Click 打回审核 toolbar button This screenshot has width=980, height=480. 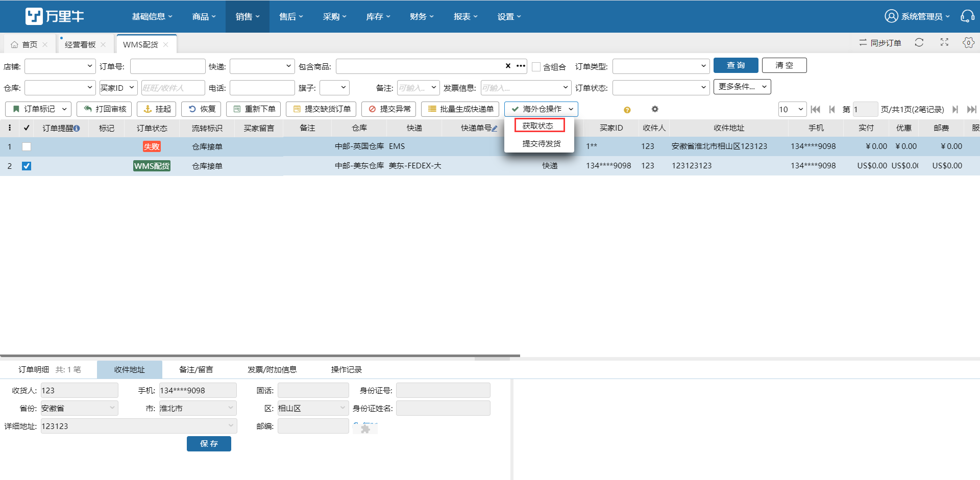(x=104, y=109)
